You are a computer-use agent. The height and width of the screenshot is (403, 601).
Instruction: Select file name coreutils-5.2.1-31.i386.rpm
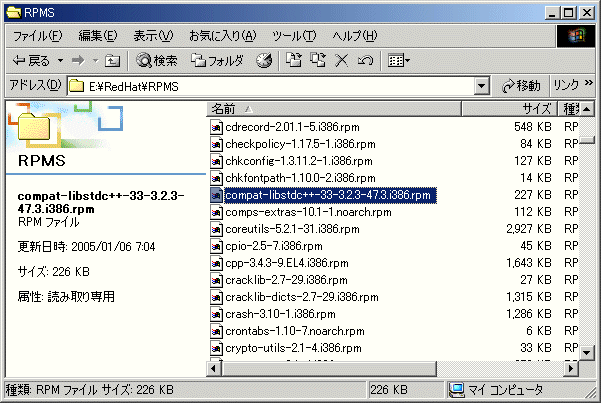(x=292, y=229)
